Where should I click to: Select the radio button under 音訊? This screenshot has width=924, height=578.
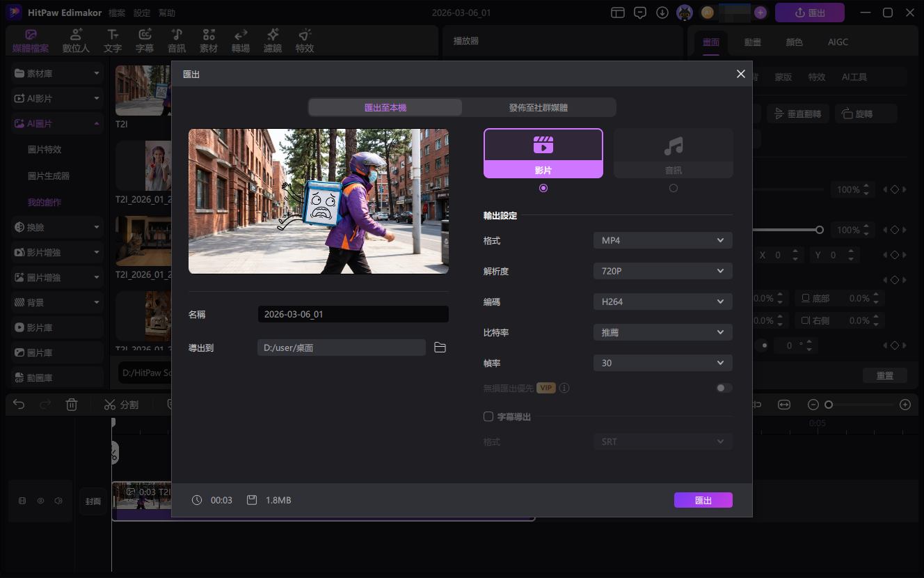tap(673, 188)
